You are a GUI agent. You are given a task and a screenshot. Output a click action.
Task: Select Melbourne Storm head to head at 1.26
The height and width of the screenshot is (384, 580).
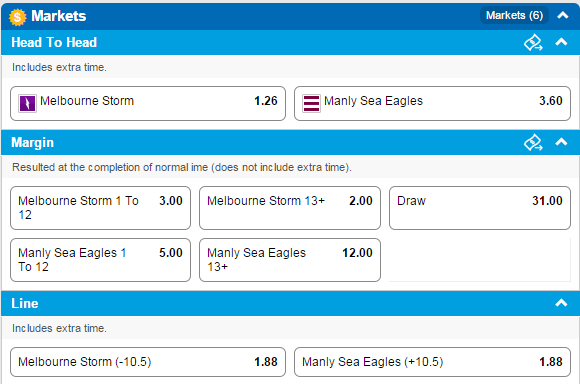[148, 104]
